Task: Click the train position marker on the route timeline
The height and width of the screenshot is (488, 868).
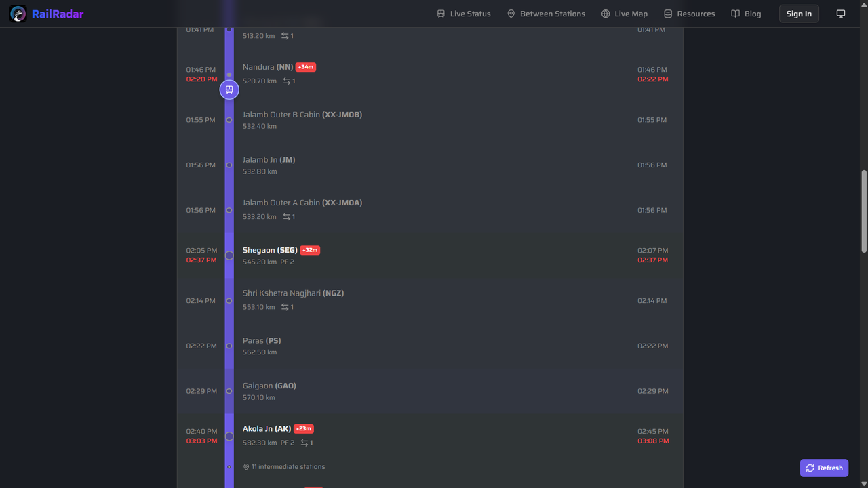Action: click(x=229, y=89)
